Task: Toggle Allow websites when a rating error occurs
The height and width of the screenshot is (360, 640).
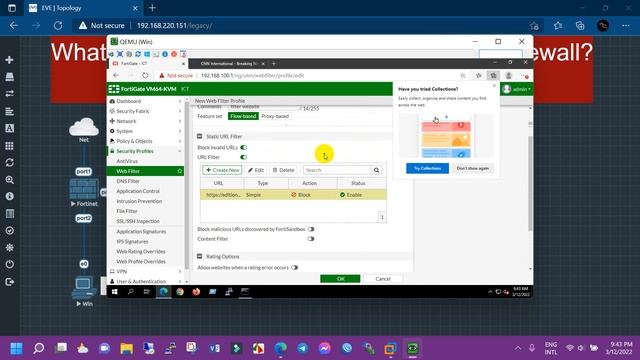Action: (295, 268)
